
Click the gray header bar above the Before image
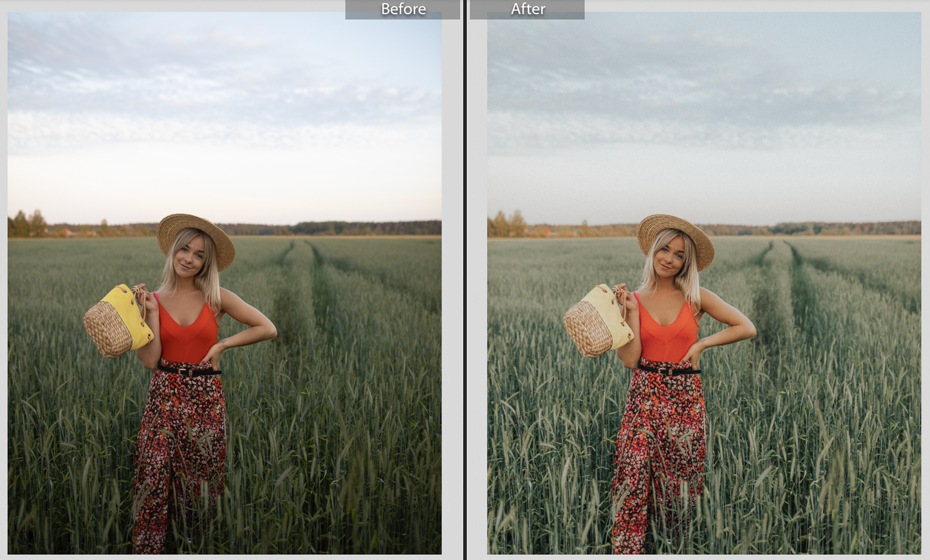tap(367, 10)
